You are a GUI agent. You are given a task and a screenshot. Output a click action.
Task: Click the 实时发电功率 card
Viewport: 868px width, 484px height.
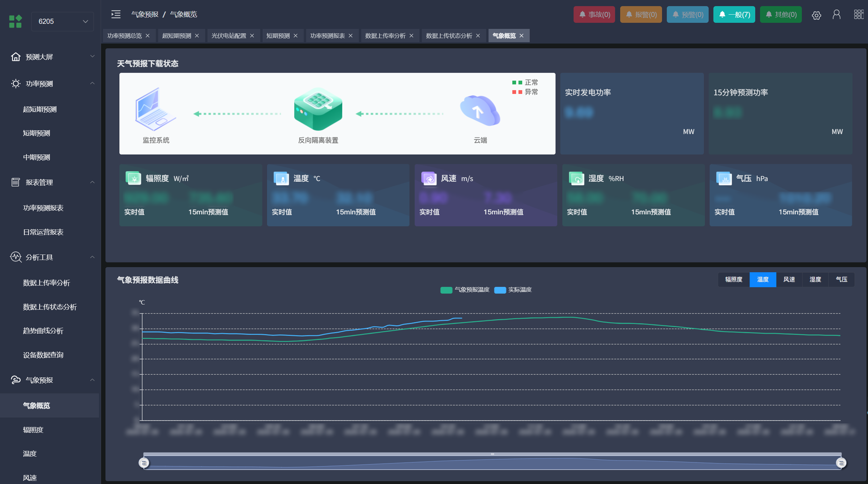coord(632,113)
